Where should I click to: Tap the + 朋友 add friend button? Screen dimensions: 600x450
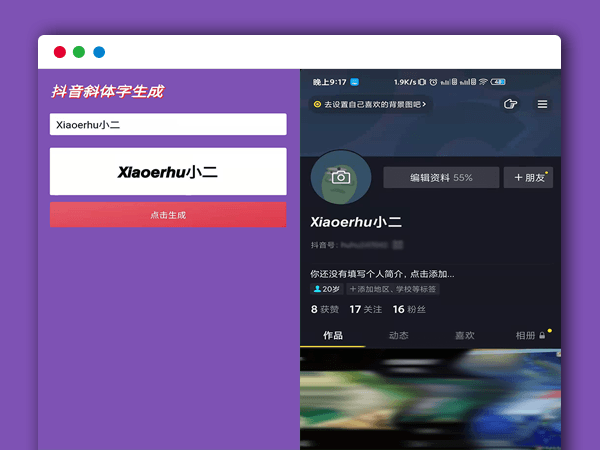coord(529,177)
